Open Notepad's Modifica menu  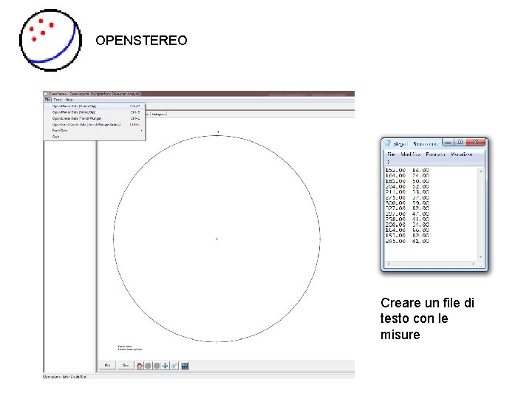[411, 154]
